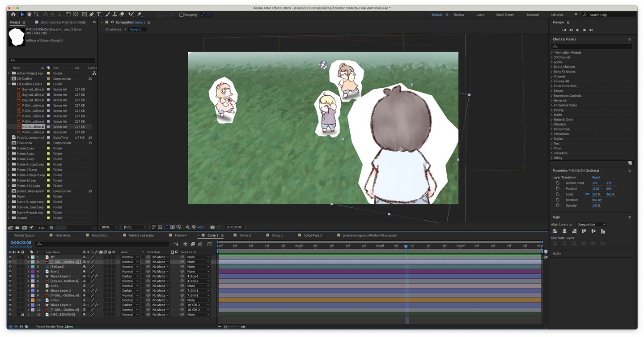Create a new folder in Project panel
Viewport: 644px width, 337px height.
coord(17,228)
